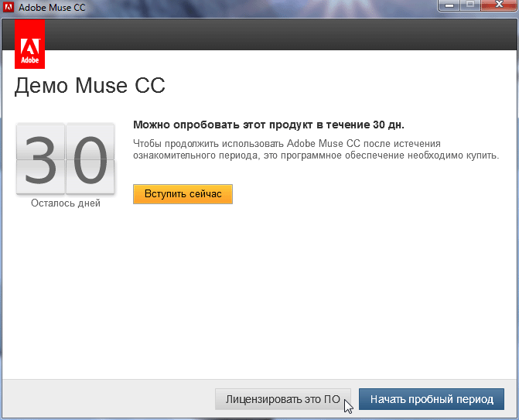Start trial with Начать пробный период

coord(432,399)
